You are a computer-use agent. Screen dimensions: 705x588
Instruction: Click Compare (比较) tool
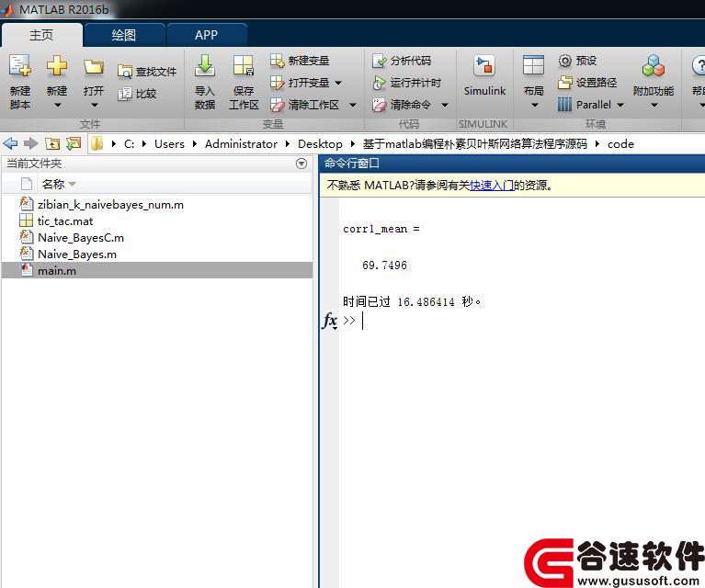point(137,94)
